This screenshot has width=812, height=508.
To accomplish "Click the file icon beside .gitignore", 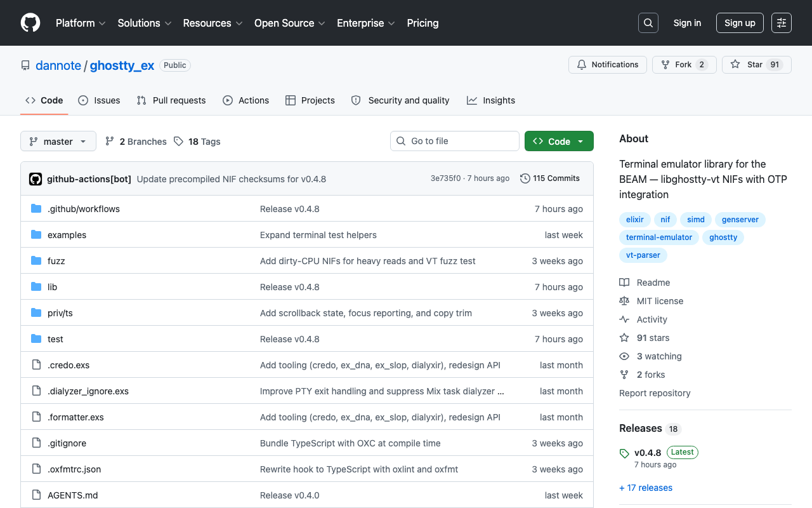I will pyautogui.click(x=36, y=443).
